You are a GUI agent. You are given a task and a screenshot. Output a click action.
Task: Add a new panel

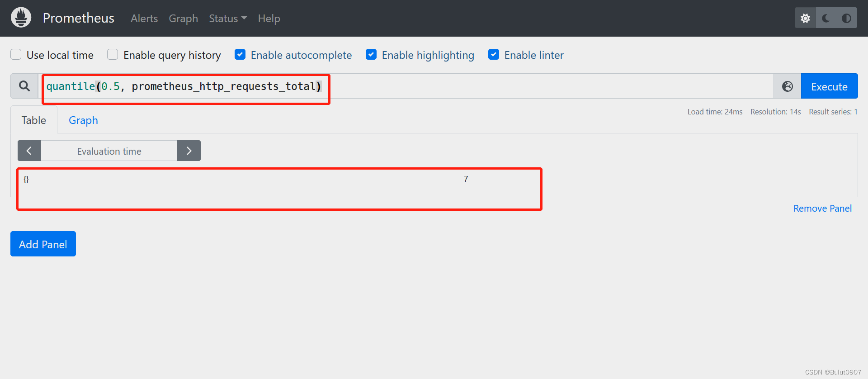tap(43, 244)
